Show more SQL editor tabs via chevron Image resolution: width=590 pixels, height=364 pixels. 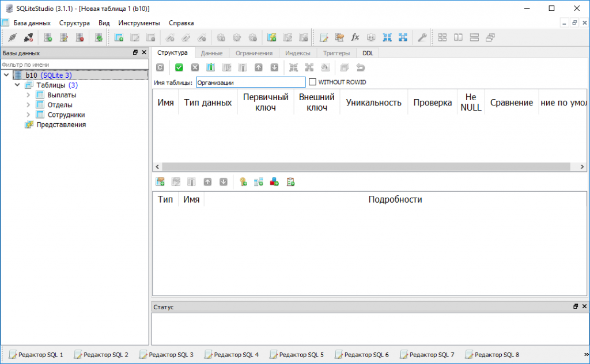[x=586, y=354]
